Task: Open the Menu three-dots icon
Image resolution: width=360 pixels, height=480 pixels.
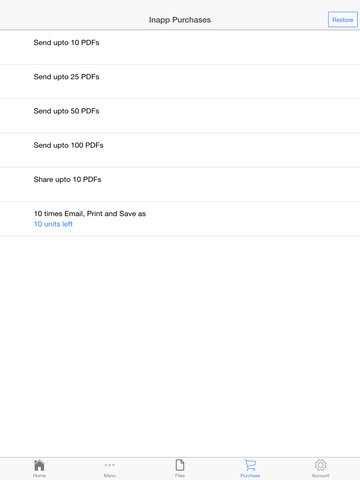Action: point(110,465)
